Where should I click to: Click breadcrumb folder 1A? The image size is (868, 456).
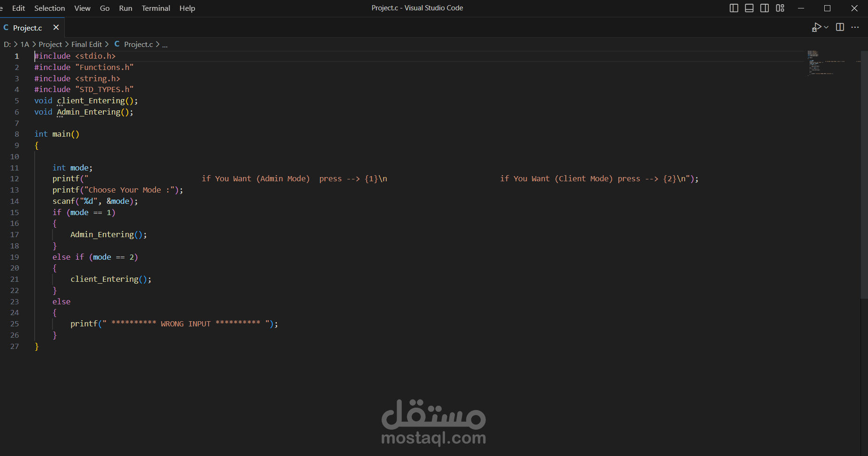point(24,44)
